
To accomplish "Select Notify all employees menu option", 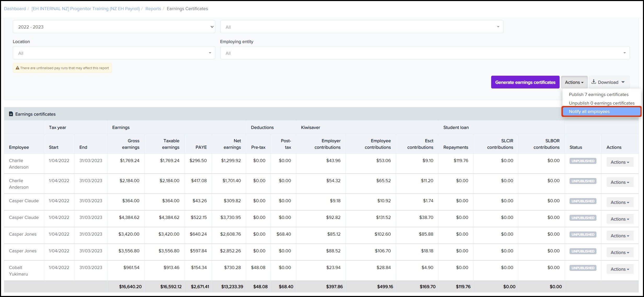I will coord(589,111).
